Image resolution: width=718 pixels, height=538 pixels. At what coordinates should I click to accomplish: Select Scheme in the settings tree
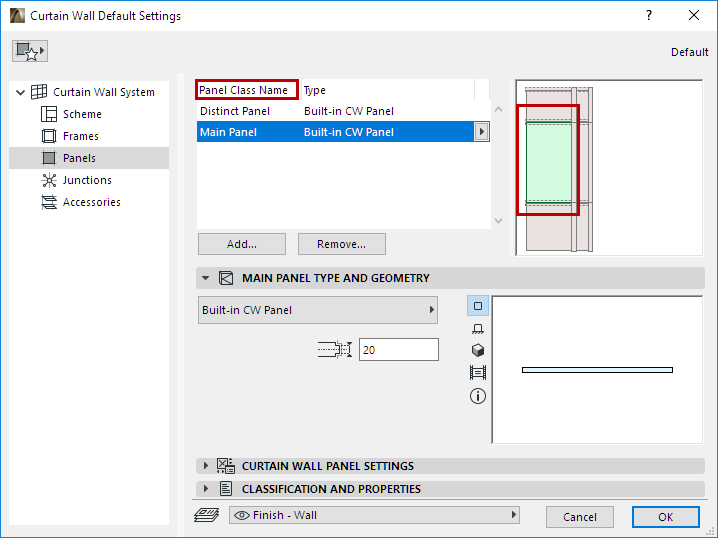82,114
